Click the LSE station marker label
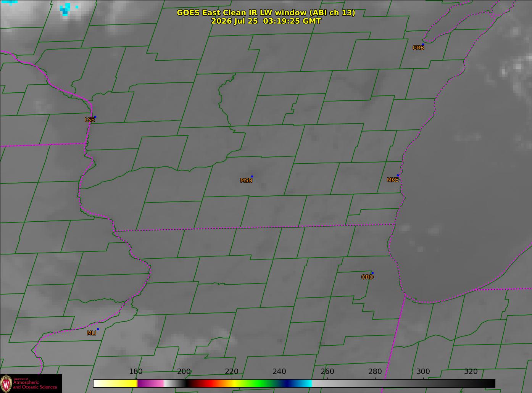 click(89, 119)
